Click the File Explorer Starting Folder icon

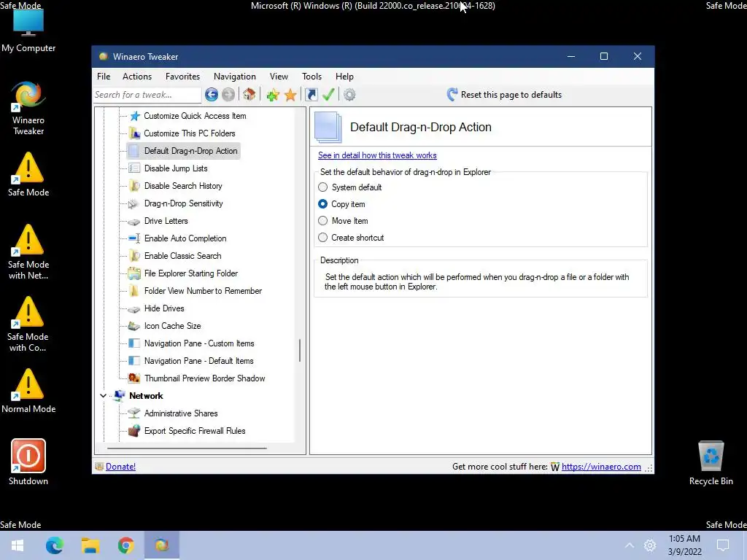tap(134, 273)
